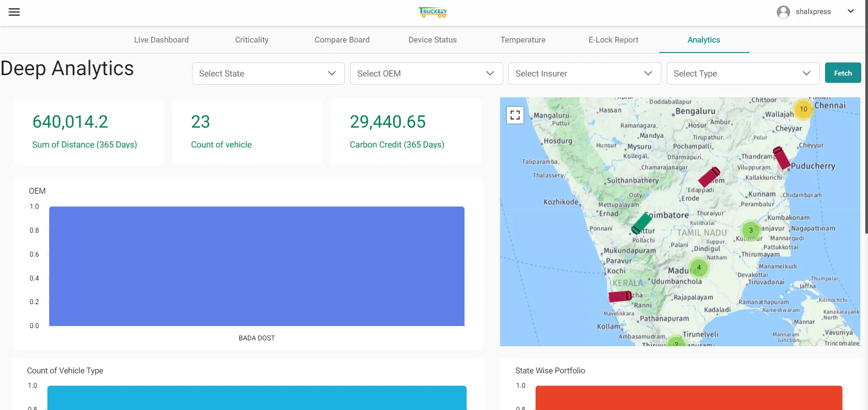Open the yellow cluster of 10 near Chennai
Viewport: 868px width, 410px height.
pyautogui.click(x=803, y=109)
